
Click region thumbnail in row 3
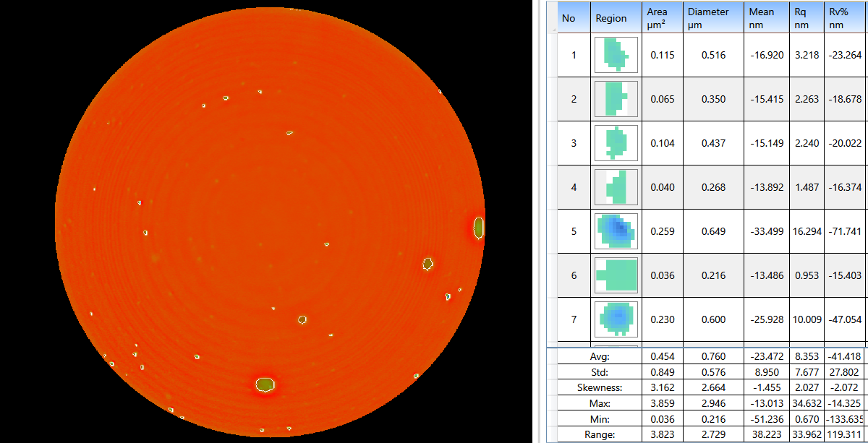tap(616, 143)
